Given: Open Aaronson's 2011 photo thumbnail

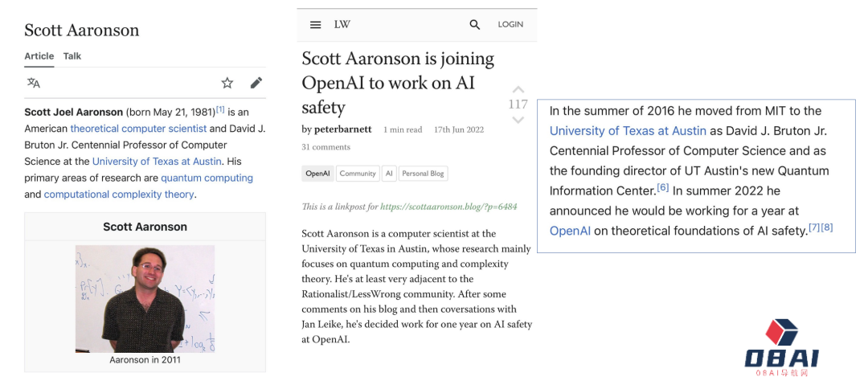Looking at the screenshot, I should point(145,298).
